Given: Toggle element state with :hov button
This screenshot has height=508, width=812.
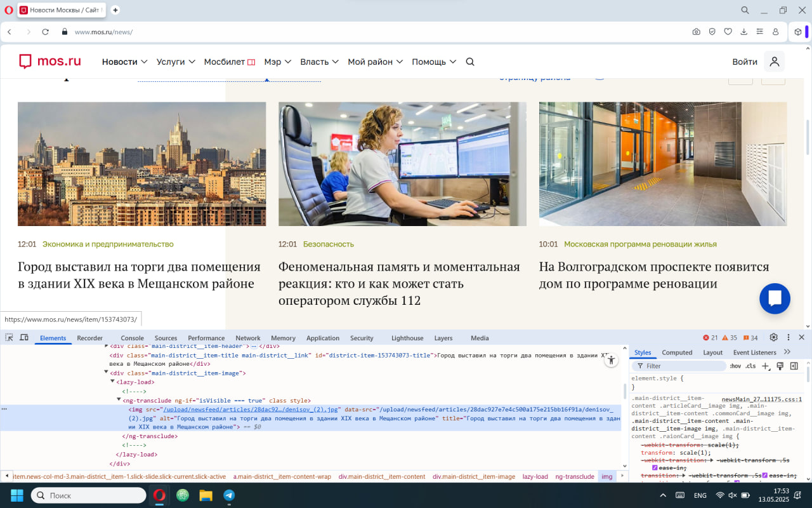Looking at the screenshot, I should 735,366.
